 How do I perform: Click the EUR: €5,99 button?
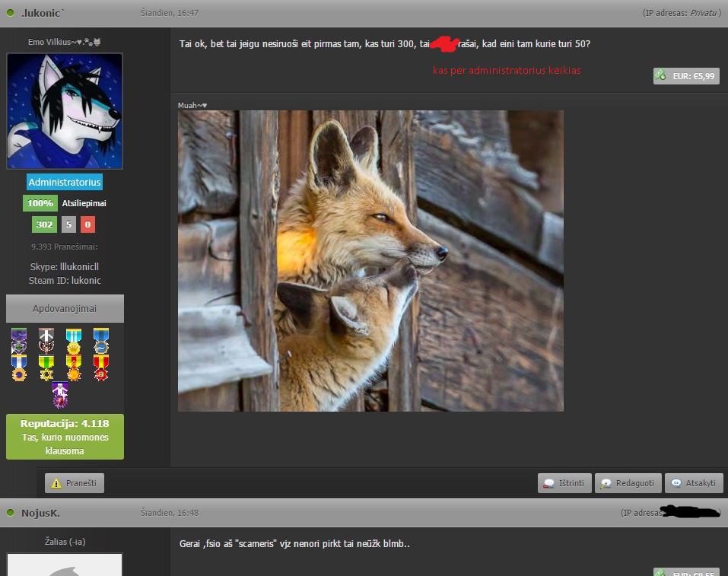[686, 76]
